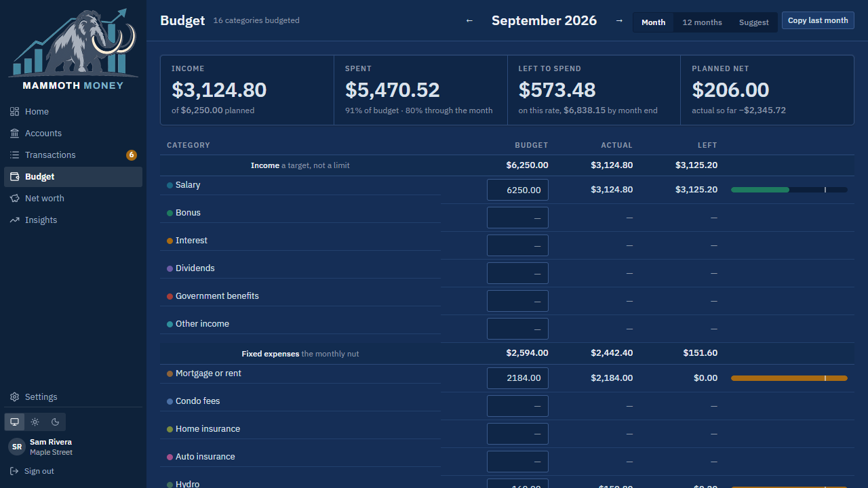Click the Insights trend icon

[x=14, y=220]
